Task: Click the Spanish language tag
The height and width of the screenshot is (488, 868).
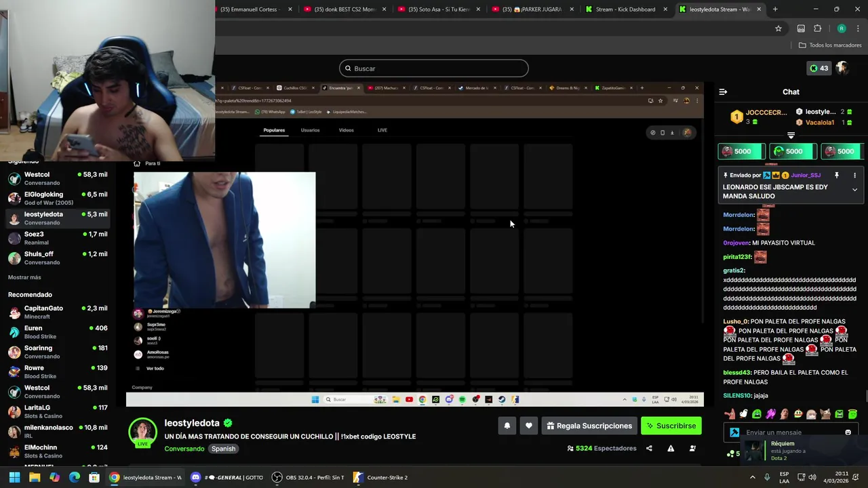Action: 223,449
